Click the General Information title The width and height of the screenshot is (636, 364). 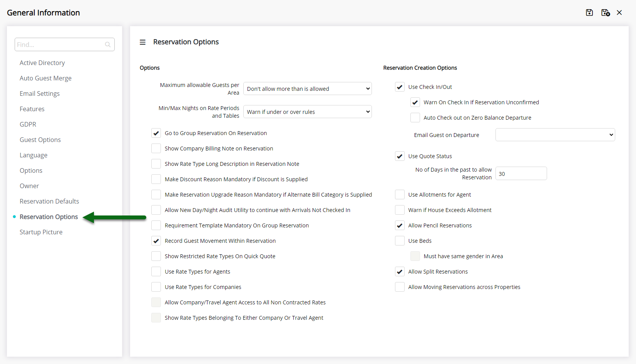[44, 13]
